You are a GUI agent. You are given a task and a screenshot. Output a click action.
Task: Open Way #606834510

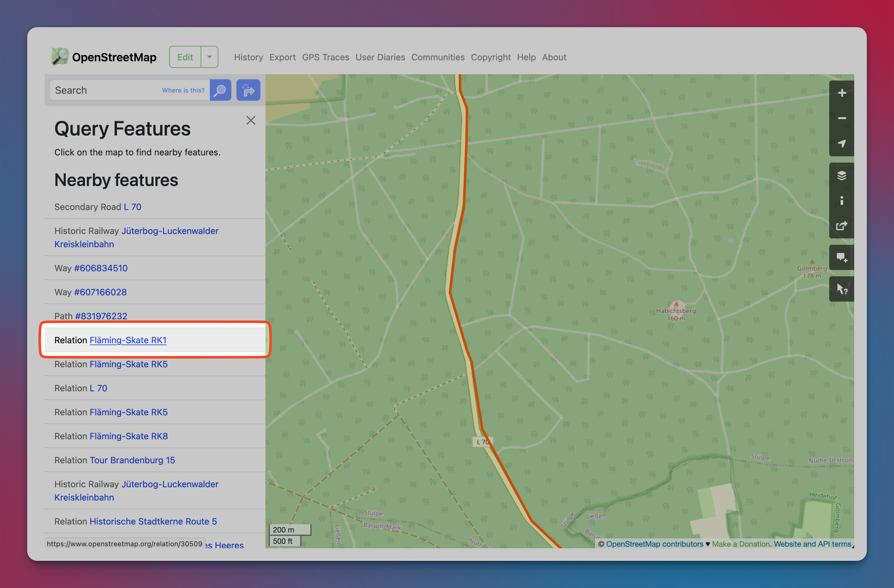[x=101, y=268]
